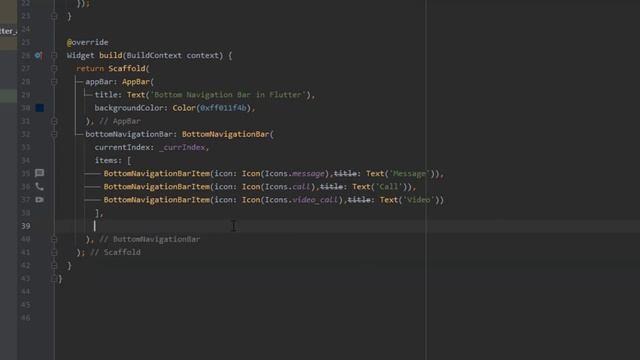
Task: Click line number 39 in the gutter
Action: [26, 226]
